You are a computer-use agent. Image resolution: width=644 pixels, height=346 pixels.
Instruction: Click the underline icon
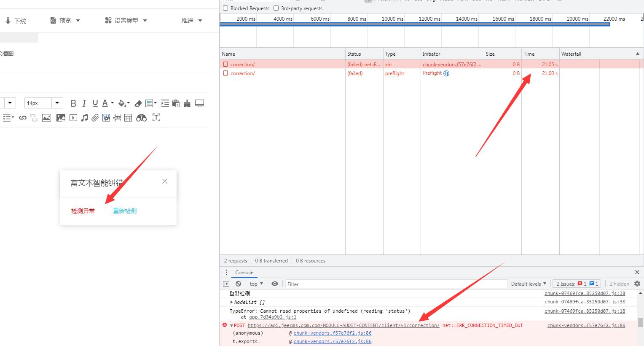click(95, 103)
